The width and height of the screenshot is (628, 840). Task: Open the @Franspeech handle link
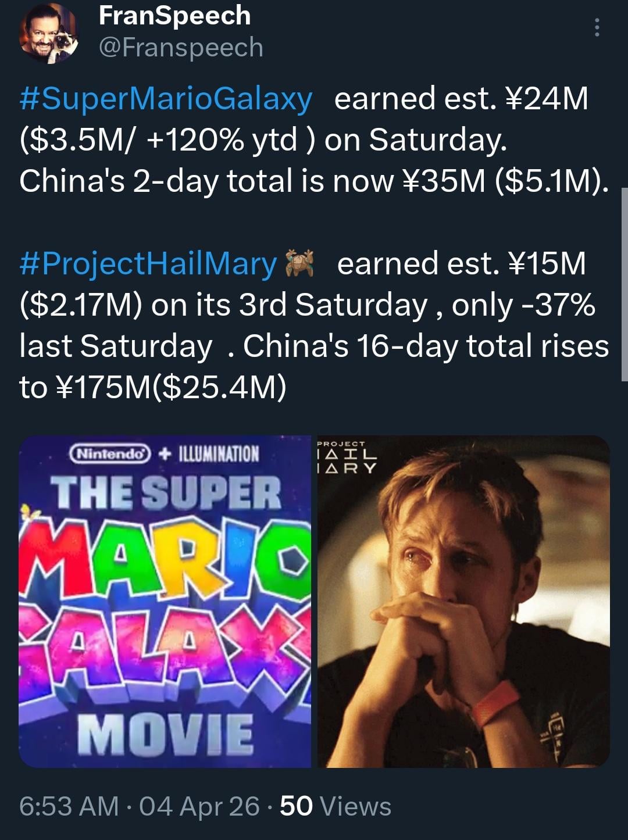tap(181, 47)
